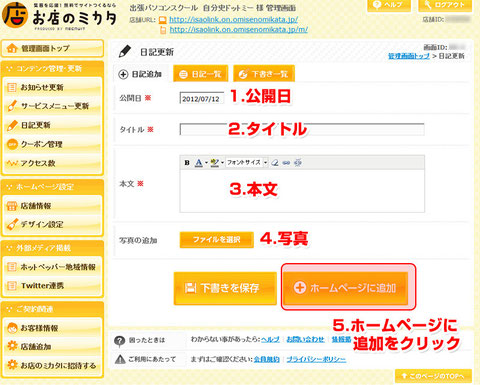
Task: Open the 会員規約 link
Action: (x=267, y=359)
